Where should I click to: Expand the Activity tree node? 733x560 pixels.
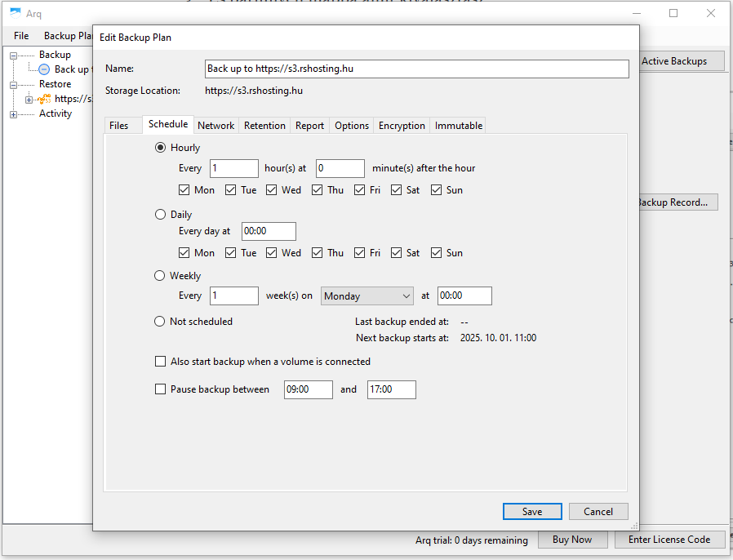[x=13, y=114]
